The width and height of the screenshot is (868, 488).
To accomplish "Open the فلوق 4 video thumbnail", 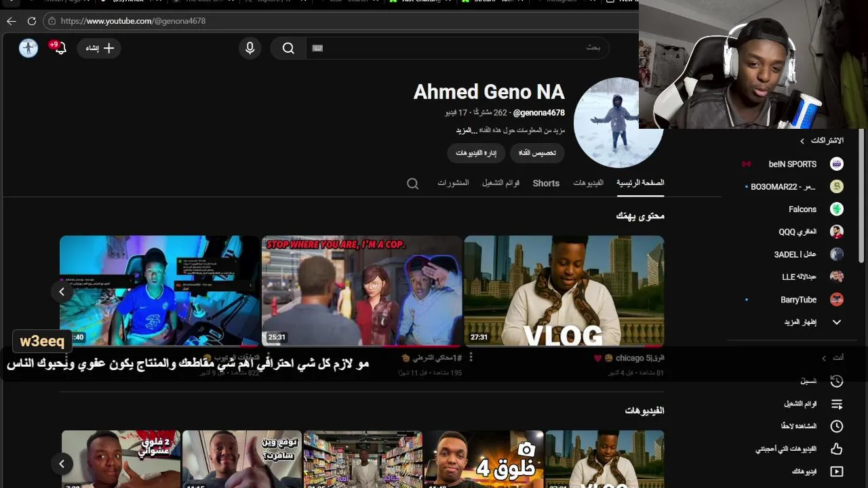I will (484, 459).
